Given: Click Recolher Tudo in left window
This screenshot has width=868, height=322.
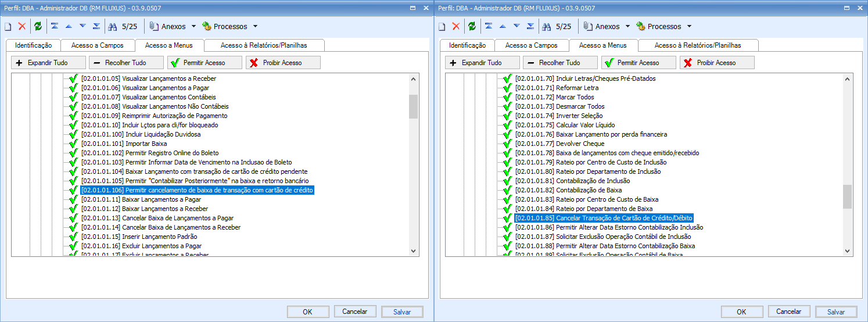Looking at the screenshot, I should coord(126,63).
